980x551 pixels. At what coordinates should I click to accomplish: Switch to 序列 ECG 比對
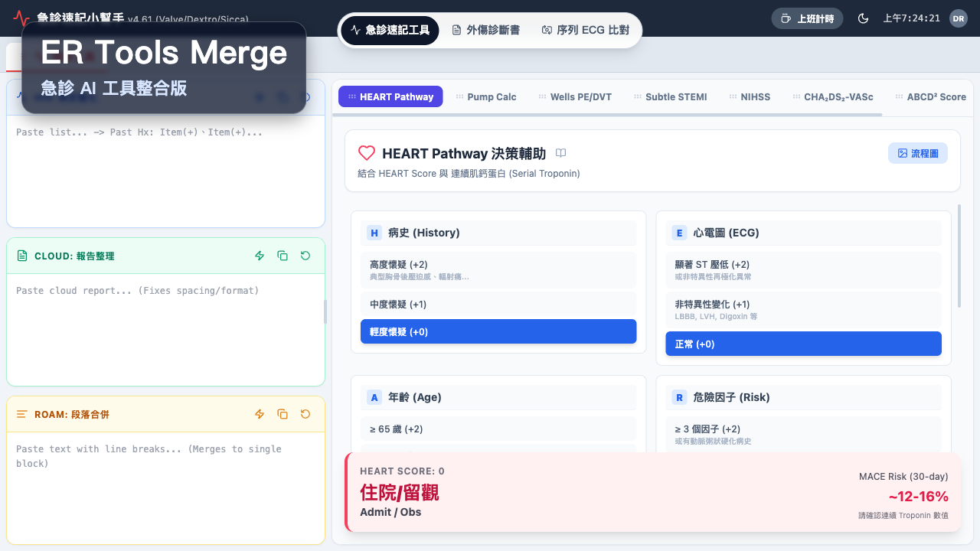pos(585,30)
